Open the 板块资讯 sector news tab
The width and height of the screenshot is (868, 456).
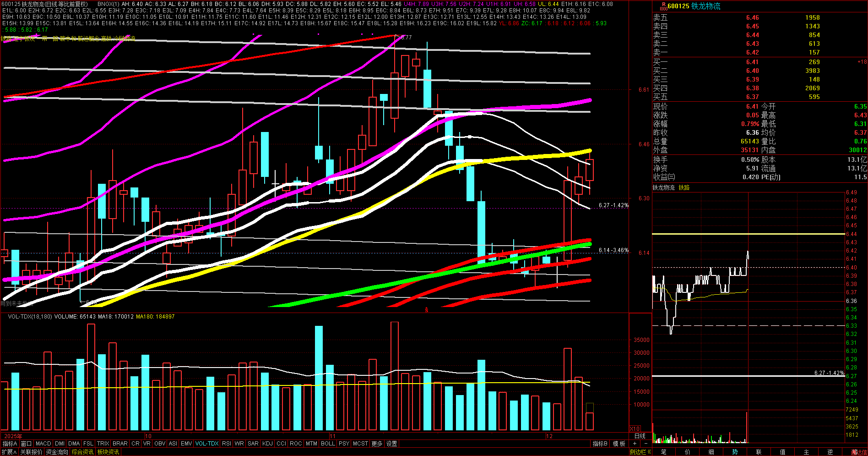point(108,452)
